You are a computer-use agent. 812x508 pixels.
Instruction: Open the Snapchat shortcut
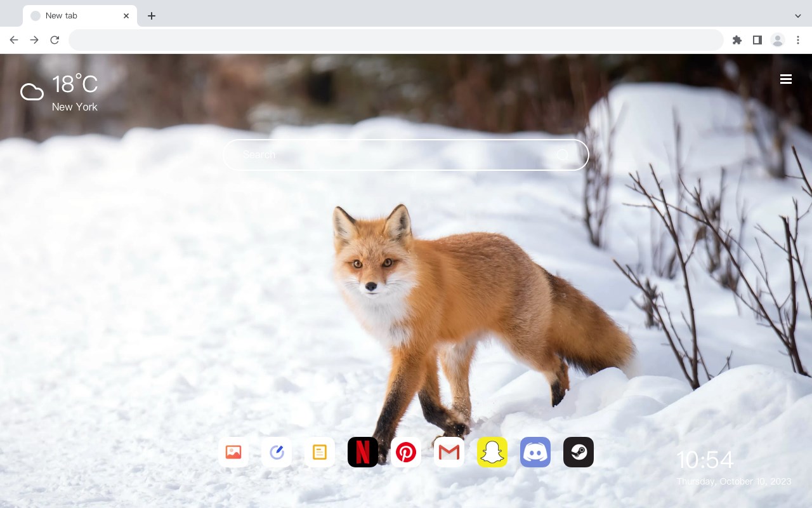click(x=492, y=452)
